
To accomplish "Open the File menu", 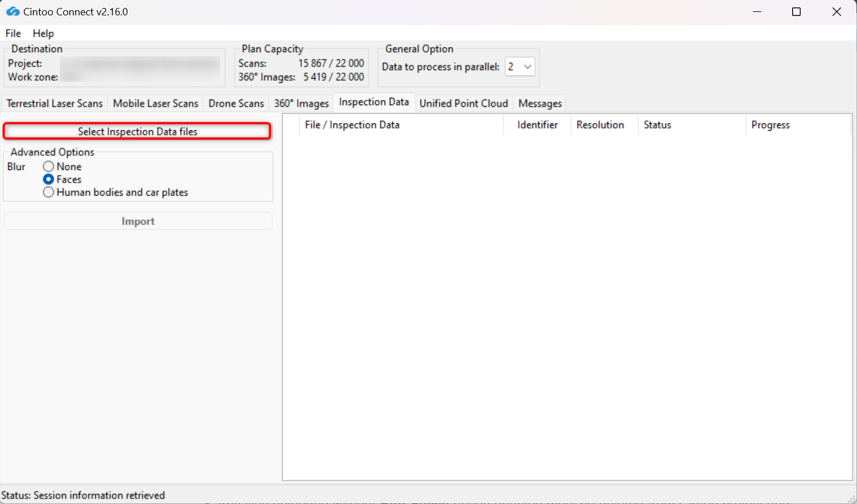I will point(13,34).
